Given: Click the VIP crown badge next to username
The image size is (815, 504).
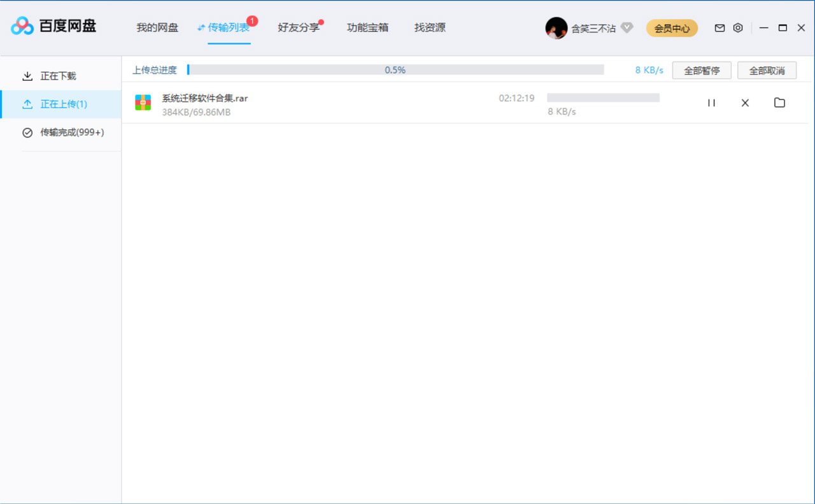Looking at the screenshot, I should pos(627,27).
